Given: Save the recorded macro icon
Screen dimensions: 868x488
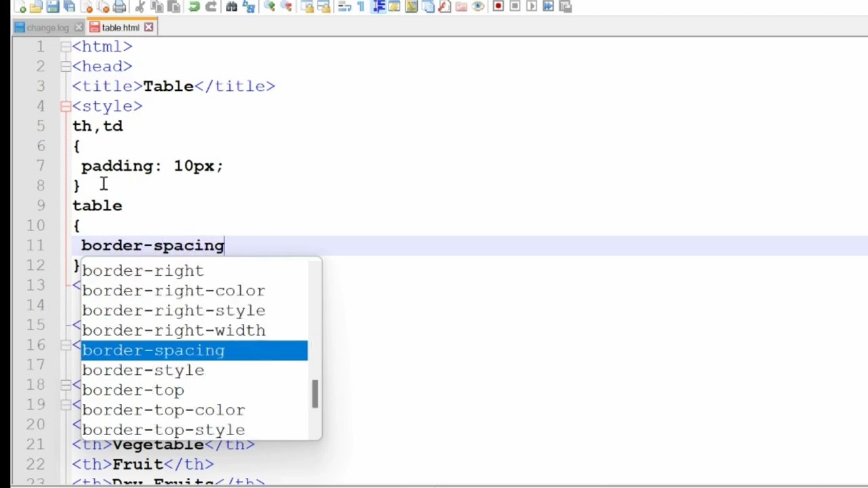Looking at the screenshot, I should (x=565, y=7).
